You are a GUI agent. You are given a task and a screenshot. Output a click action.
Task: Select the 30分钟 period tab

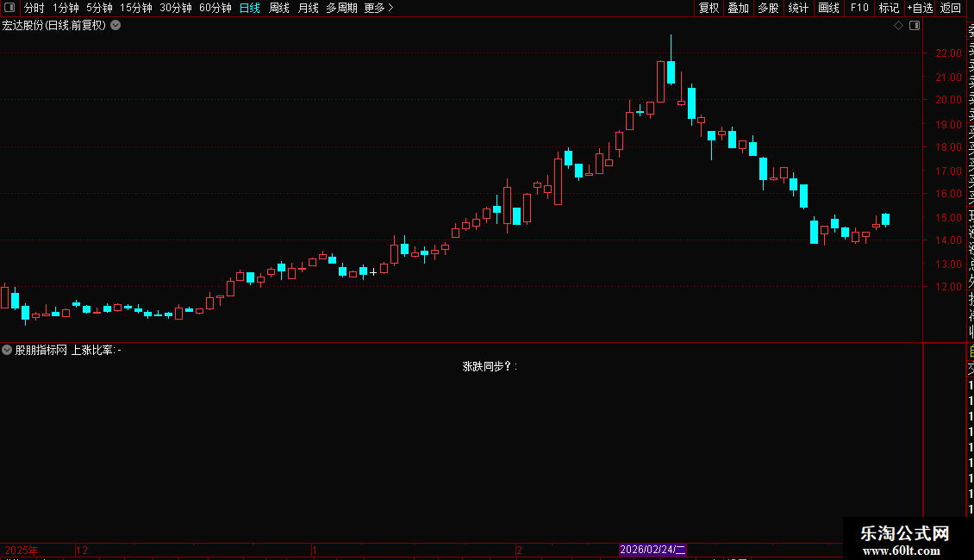(x=176, y=8)
